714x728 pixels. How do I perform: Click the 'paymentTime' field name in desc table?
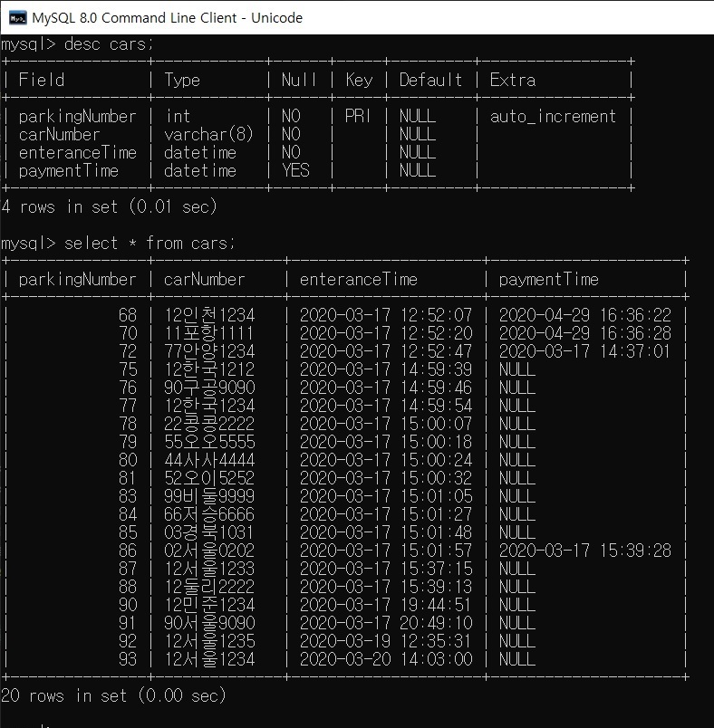(x=68, y=170)
